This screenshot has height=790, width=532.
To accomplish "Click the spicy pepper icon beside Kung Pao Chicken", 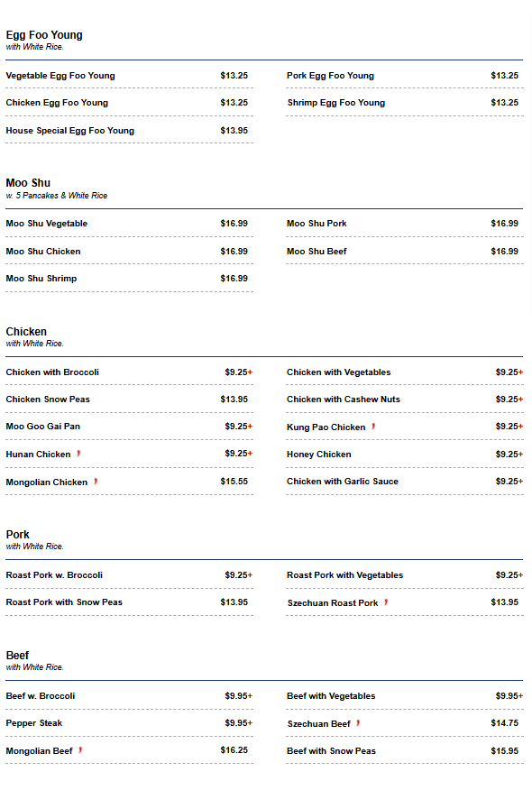I will pos(373,427).
